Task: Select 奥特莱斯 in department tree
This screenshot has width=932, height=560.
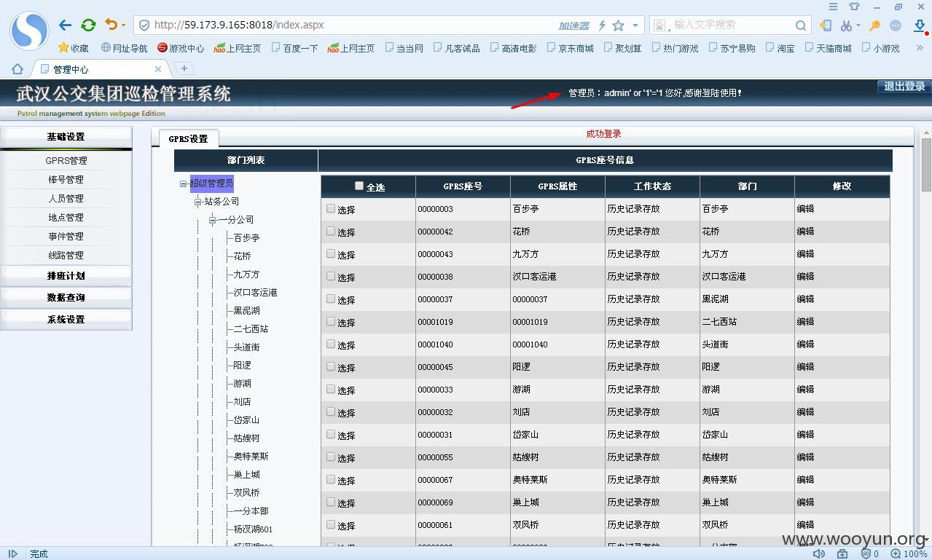Action: 251,457
